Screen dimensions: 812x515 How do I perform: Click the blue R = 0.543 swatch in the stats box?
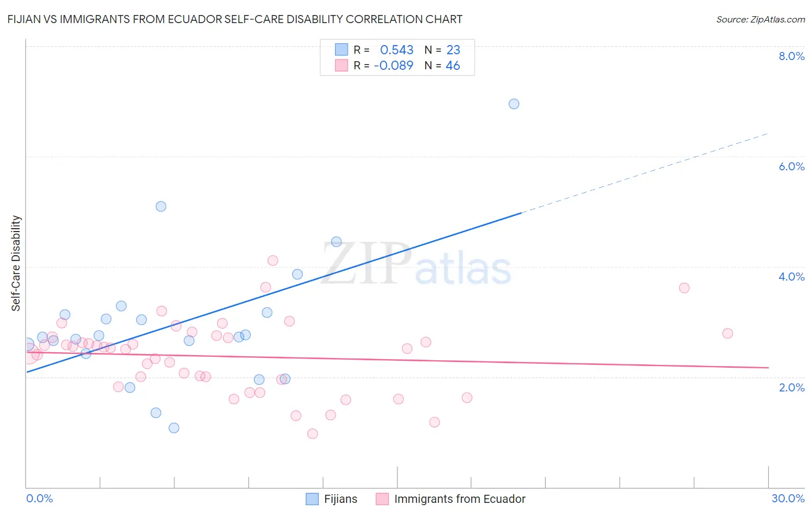click(341, 50)
